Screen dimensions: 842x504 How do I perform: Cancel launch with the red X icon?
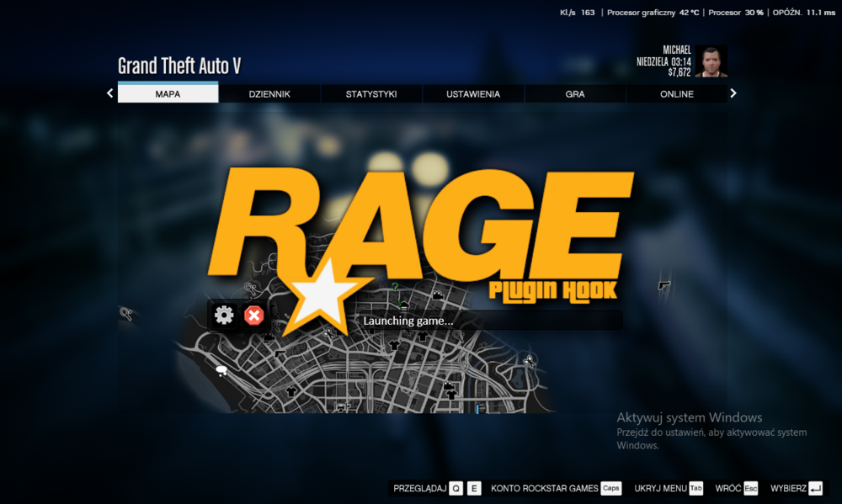254,315
